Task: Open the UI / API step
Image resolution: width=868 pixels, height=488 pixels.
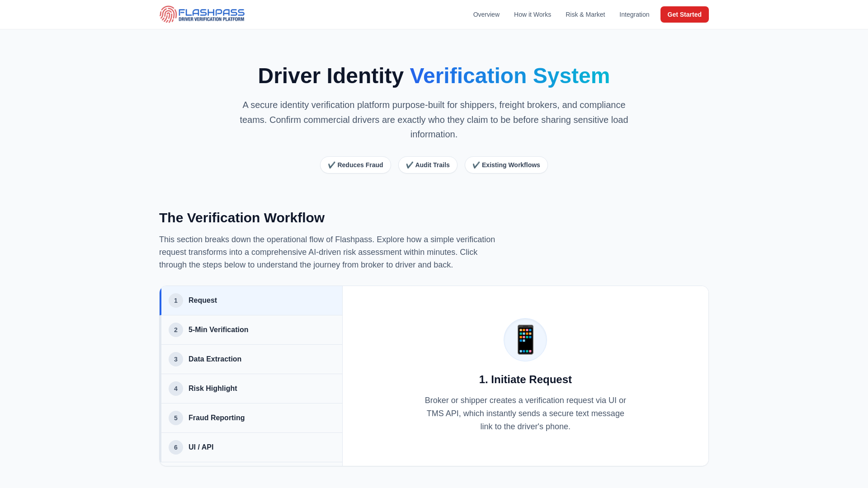Action: pos(251,447)
